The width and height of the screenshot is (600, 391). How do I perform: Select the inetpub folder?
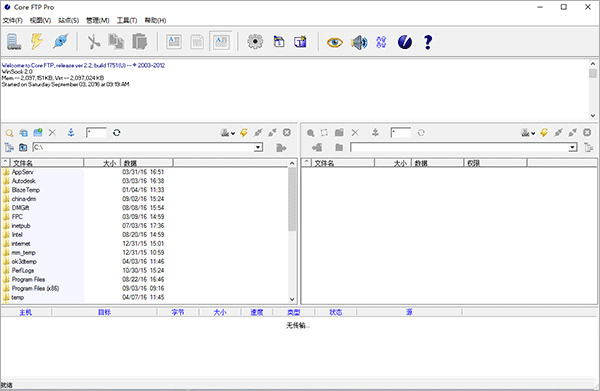pyautogui.click(x=21, y=226)
